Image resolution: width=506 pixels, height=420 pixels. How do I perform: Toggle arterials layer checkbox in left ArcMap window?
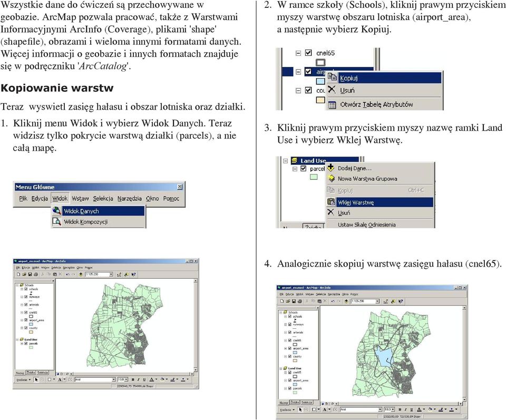point(26,305)
